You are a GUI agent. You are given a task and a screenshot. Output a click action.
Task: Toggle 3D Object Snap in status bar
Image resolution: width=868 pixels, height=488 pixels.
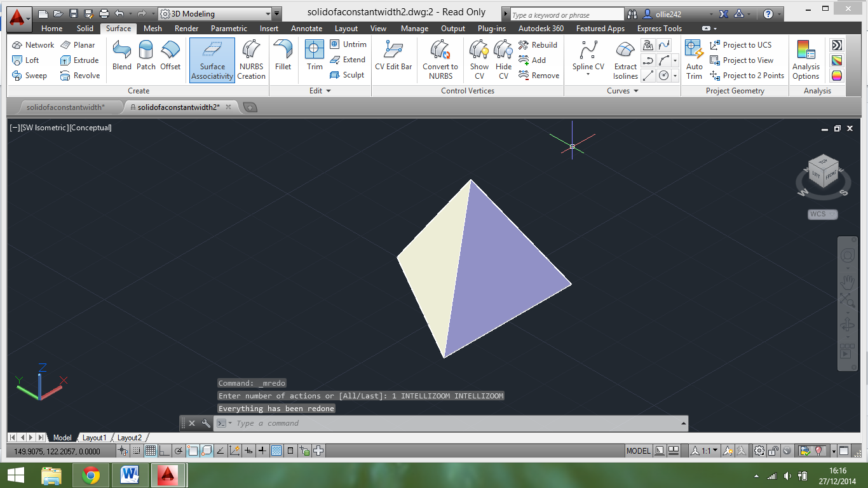point(207,451)
